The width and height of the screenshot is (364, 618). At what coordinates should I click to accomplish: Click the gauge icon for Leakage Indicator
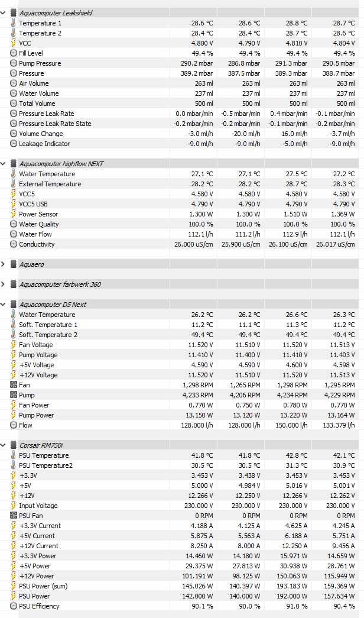click(x=14, y=144)
